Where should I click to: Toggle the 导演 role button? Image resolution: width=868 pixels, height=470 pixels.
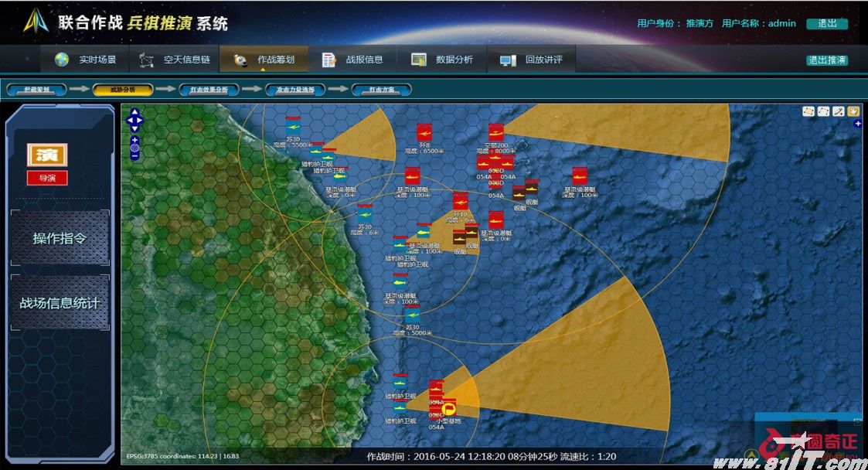[x=47, y=178]
